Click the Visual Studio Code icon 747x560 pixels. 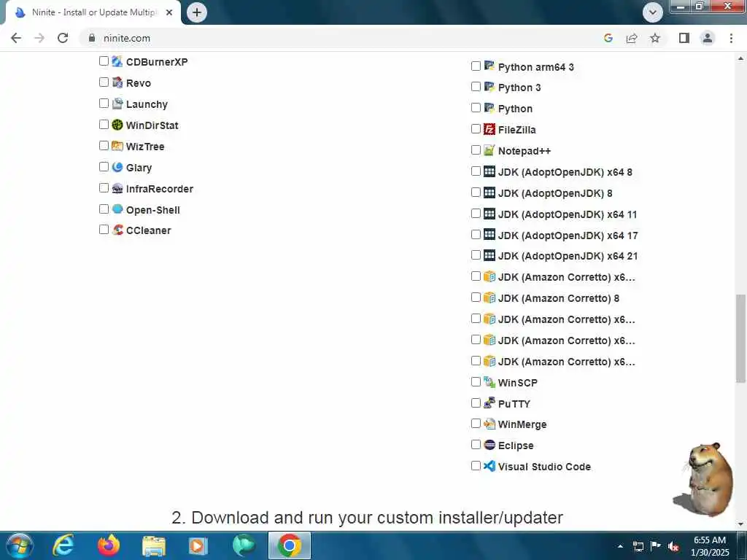click(x=489, y=466)
